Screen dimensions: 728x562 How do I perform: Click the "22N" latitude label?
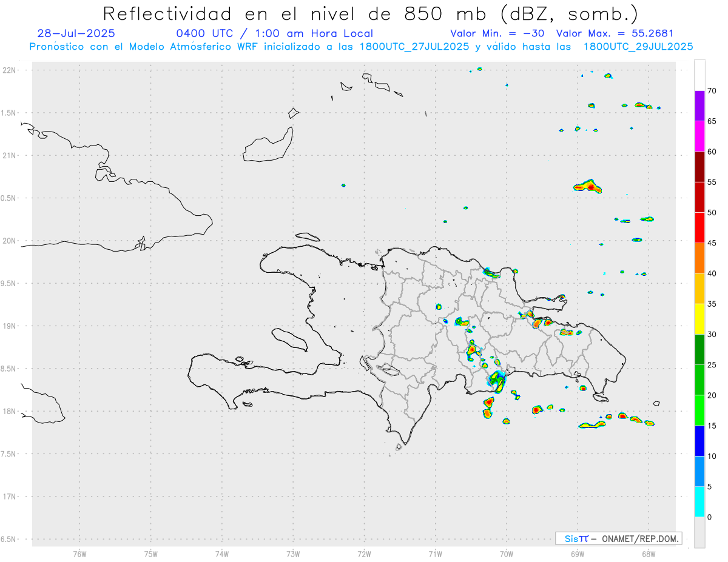click(9, 70)
